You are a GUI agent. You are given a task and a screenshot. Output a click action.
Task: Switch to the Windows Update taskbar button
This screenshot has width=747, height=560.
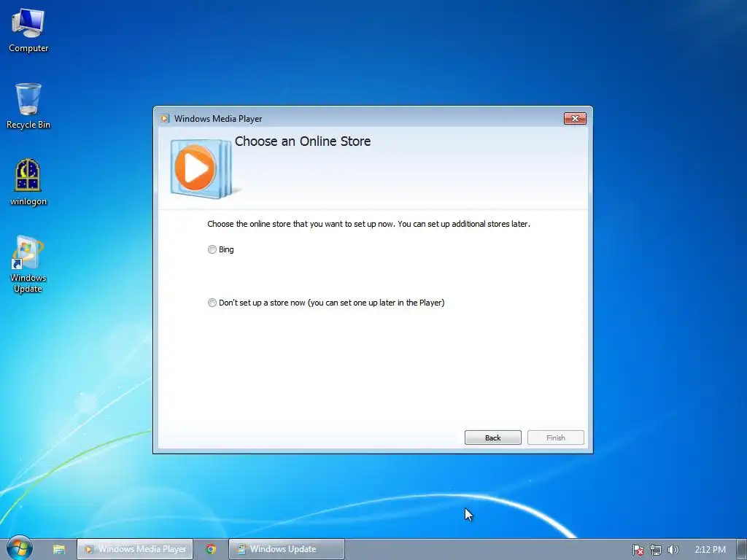(286, 549)
